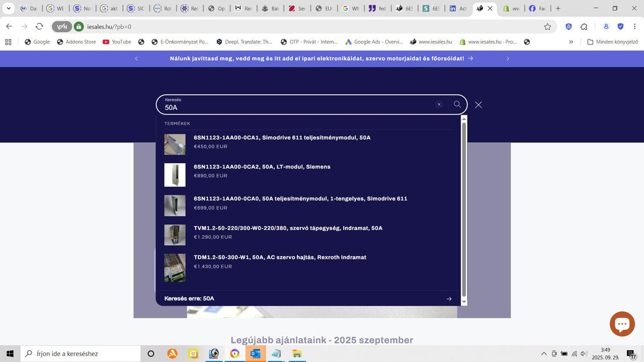644x362 pixels.
Task: Close the search overlay
Action: [478, 105]
